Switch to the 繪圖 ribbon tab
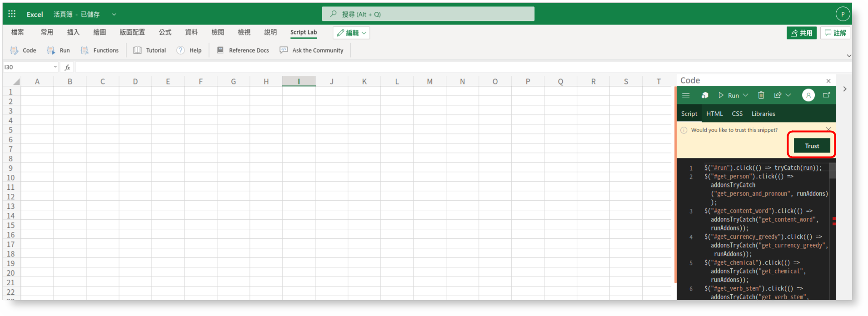The height and width of the screenshot is (316, 868). [100, 32]
